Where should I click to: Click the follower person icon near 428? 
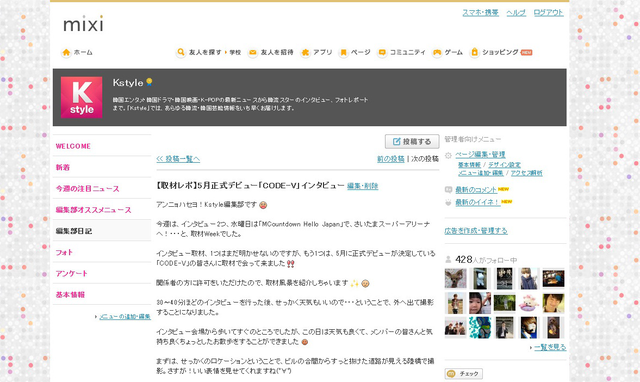(x=448, y=260)
